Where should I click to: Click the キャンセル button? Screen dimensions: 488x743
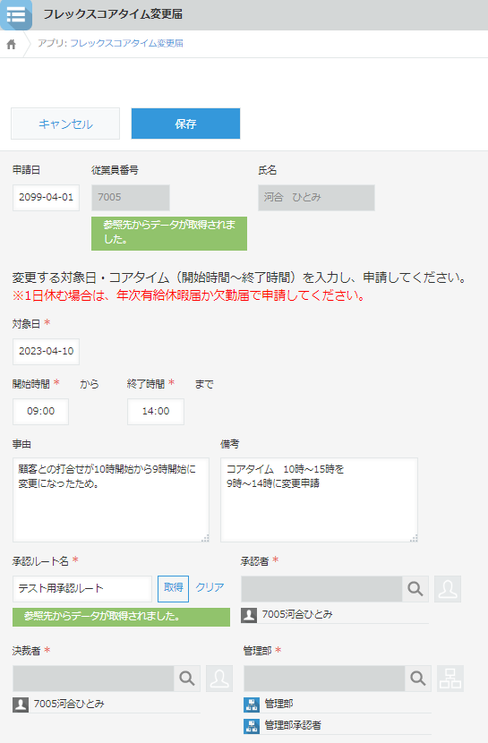click(x=65, y=124)
